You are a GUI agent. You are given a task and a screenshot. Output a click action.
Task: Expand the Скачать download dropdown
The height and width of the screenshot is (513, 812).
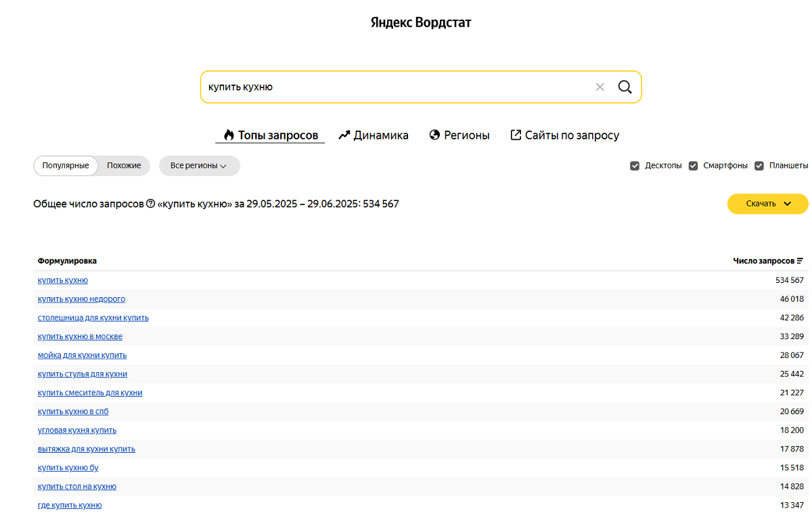767,204
